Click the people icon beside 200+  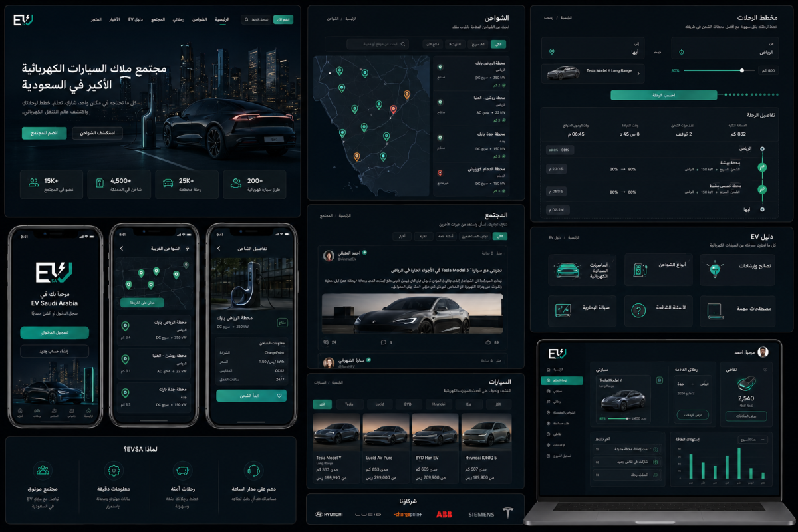click(235, 182)
